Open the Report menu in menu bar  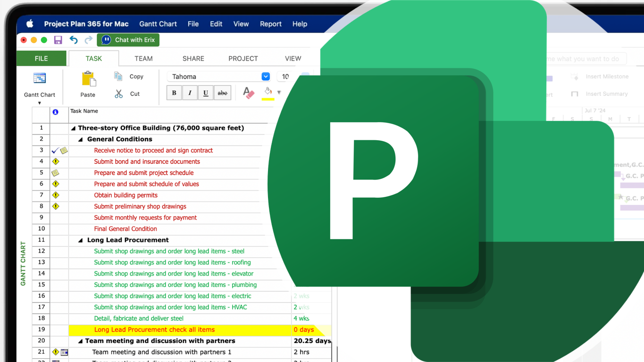coord(270,24)
